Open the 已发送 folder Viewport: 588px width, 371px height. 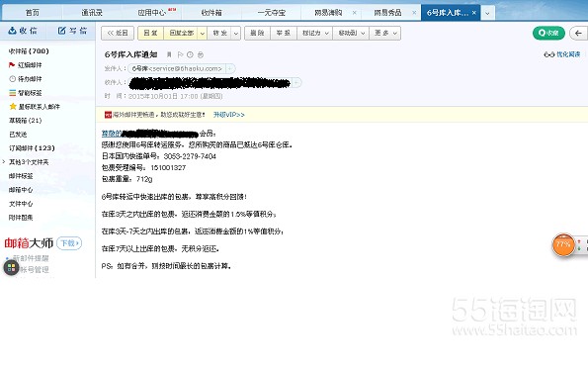coord(18,135)
